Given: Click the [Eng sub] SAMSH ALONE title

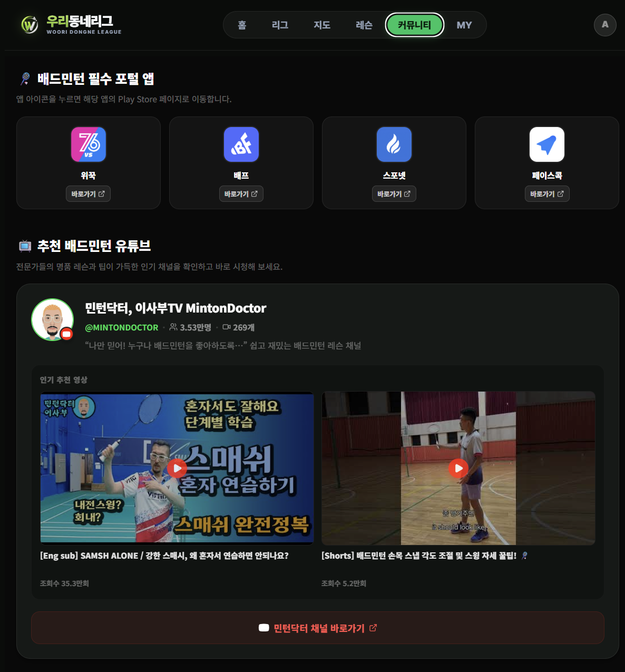Looking at the screenshot, I should (164, 556).
